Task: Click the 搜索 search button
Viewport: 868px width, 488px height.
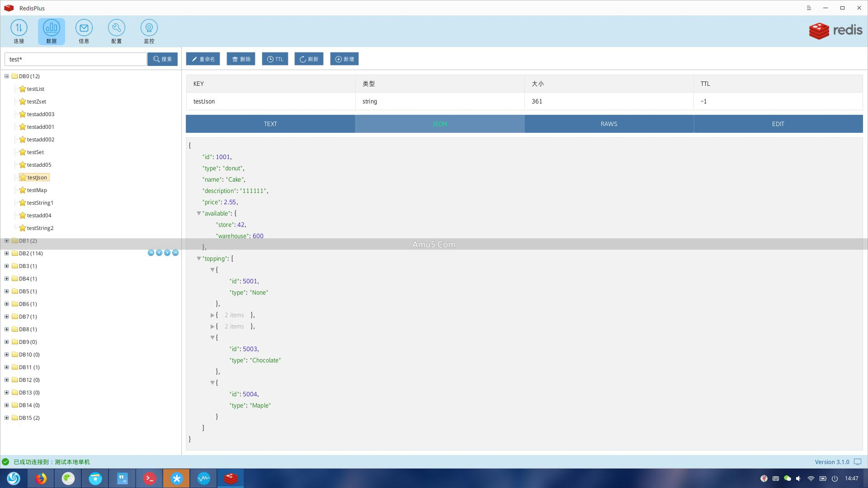Action: [162, 59]
